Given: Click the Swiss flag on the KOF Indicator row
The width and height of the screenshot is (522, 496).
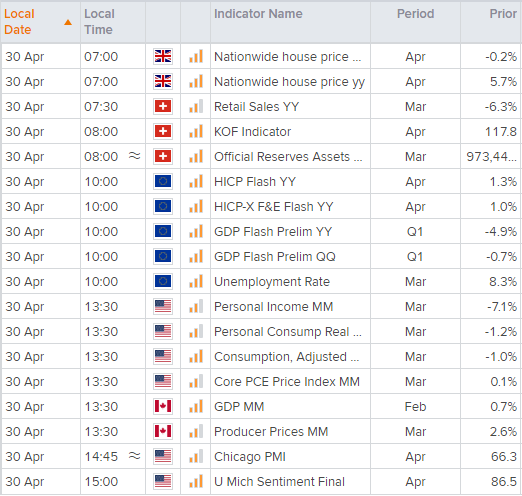Looking at the screenshot, I should point(163,131).
